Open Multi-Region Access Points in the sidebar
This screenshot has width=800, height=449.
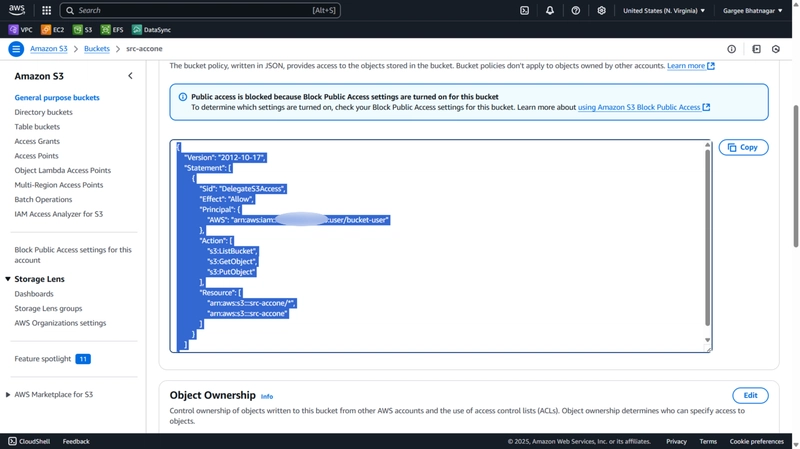coord(59,185)
